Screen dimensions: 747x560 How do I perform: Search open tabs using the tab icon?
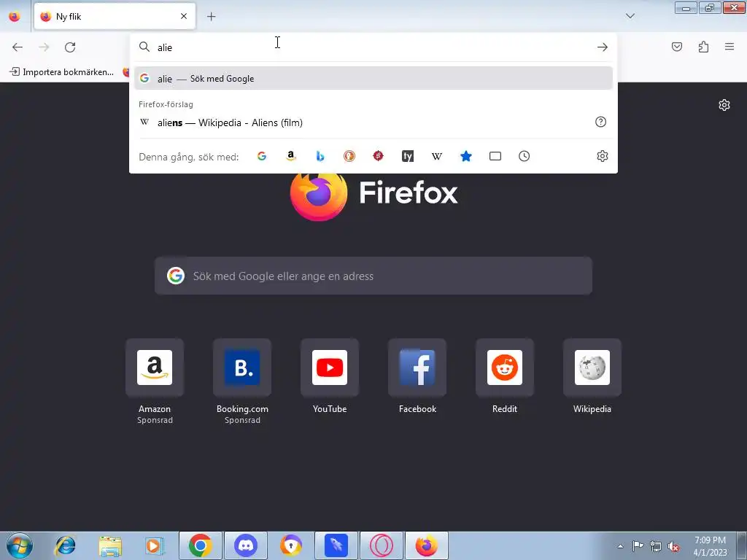tap(495, 156)
